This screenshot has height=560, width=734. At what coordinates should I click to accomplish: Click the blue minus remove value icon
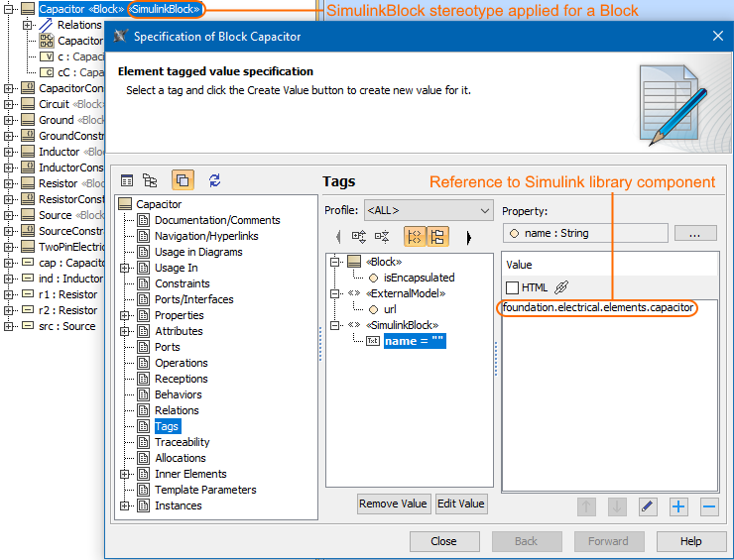[709, 506]
